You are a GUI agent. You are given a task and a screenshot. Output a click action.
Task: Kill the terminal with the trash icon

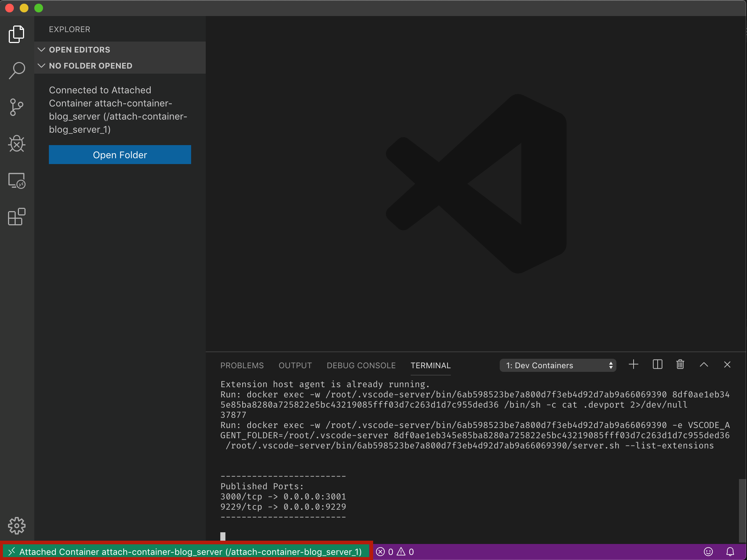pos(680,365)
